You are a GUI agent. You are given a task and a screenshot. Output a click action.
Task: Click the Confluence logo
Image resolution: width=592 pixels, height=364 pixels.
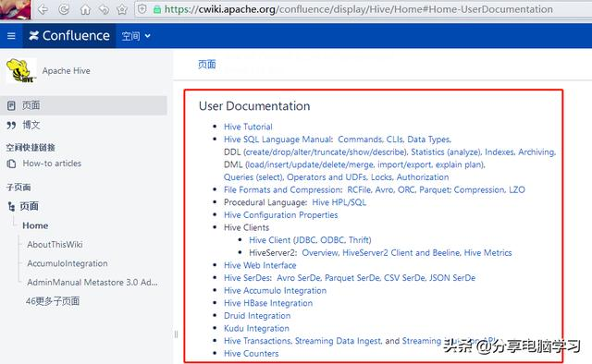(69, 36)
